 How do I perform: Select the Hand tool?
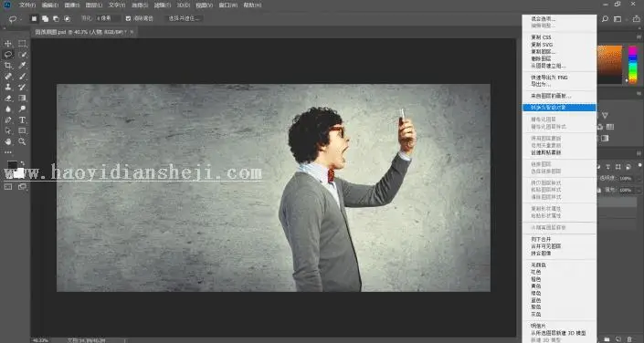tap(8, 141)
